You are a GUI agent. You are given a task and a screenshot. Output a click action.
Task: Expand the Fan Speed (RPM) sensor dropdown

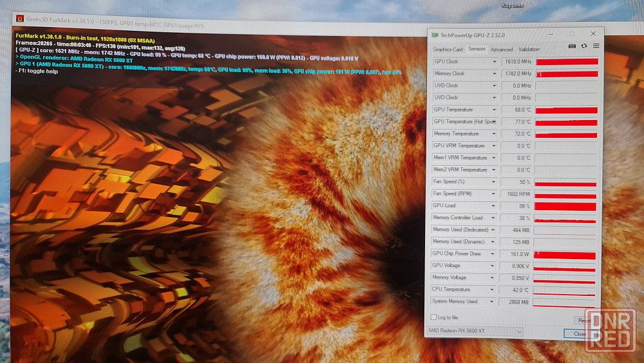[x=493, y=193]
